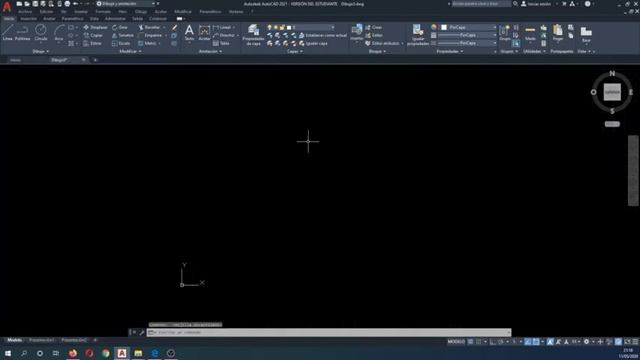The image size is (640, 360).
Task: Click the Recortar trim tool
Action: [149, 27]
